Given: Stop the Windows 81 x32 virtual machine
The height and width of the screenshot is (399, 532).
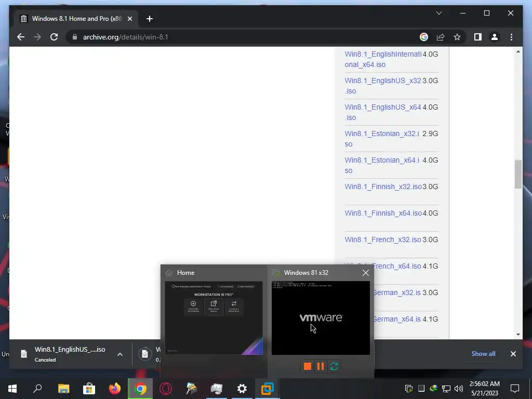Looking at the screenshot, I should click(308, 366).
